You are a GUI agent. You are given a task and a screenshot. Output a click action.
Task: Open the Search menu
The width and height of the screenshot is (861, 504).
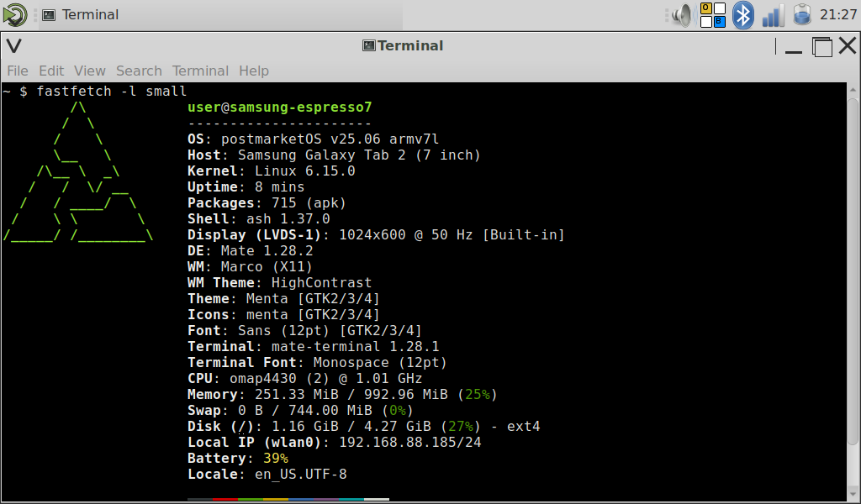pos(139,71)
